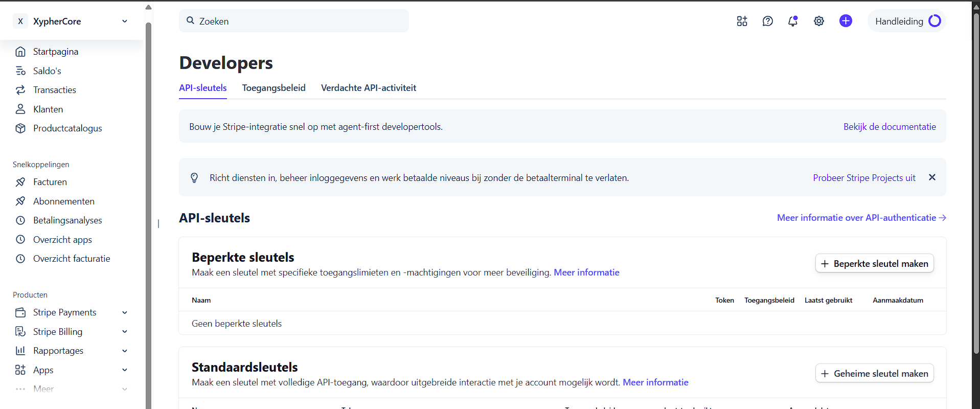Image resolution: width=980 pixels, height=409 pixels.
Task: Follow Probeer Stripe Projects uit link
Action: [x=864, y=178]
